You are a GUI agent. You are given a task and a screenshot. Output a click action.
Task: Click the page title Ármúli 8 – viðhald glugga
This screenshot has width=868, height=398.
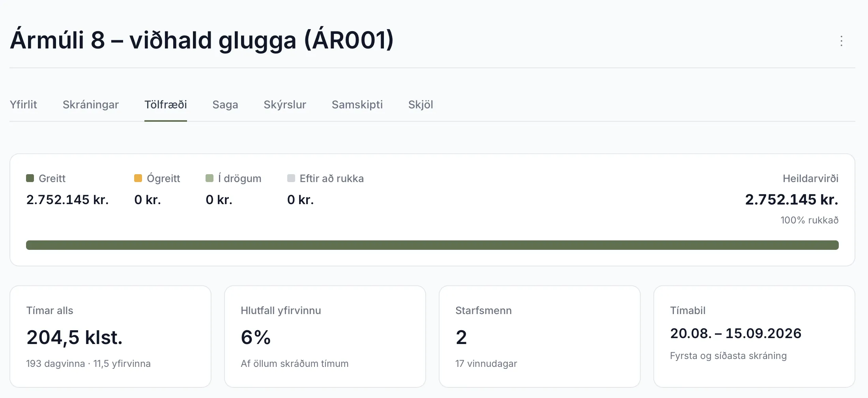[x=202, y=40]
